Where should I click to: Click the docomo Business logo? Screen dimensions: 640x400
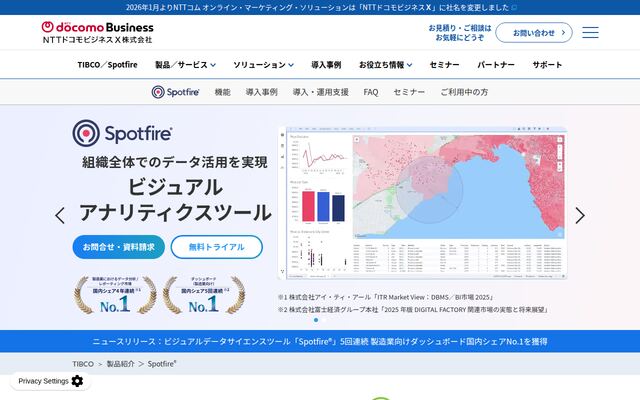click(98, 32)
